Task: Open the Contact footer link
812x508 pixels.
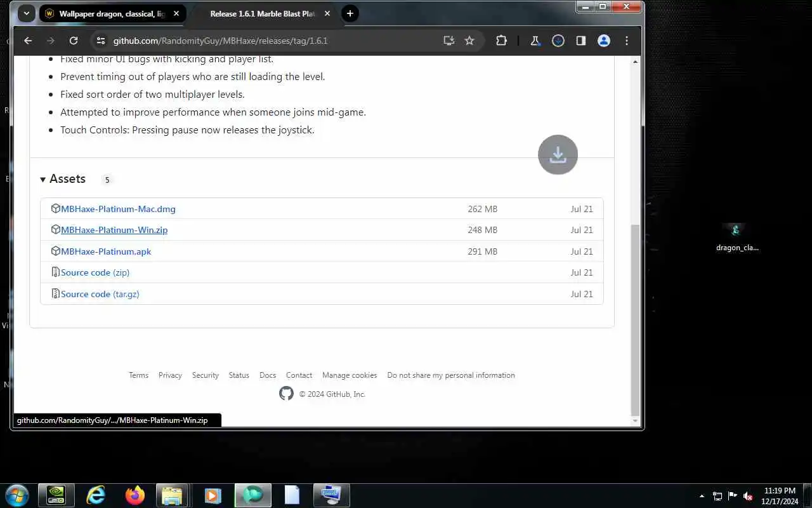Action: tap(299, 375)
